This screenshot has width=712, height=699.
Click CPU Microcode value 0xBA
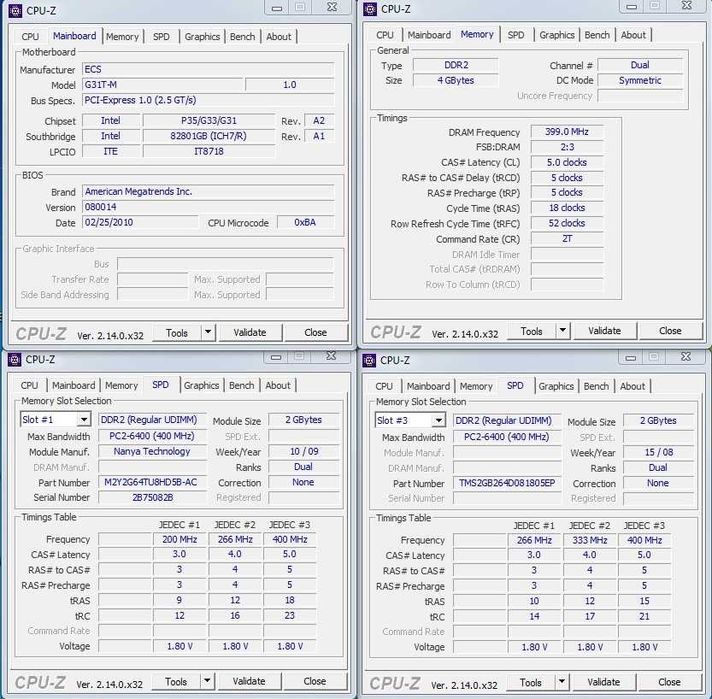point(305,222)
